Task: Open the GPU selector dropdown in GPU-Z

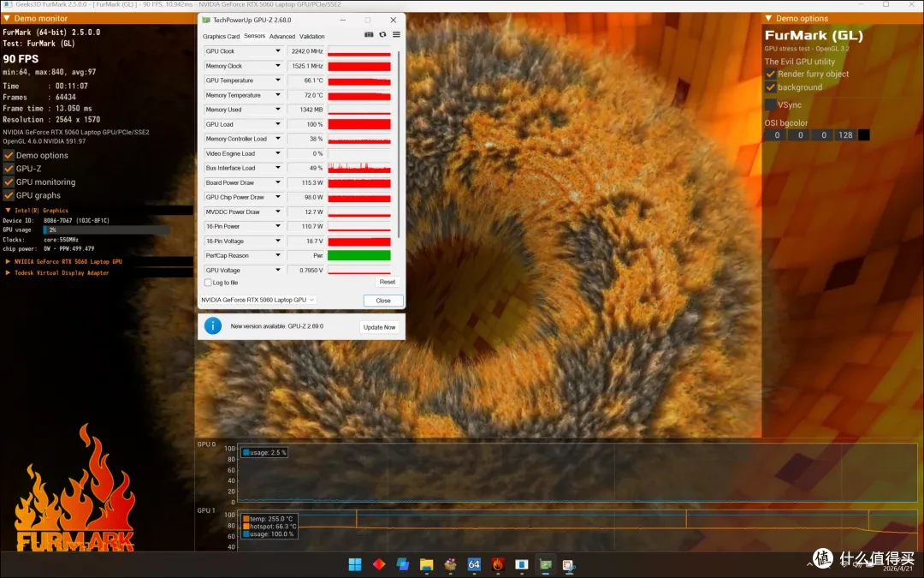Action: coord(258,300)
